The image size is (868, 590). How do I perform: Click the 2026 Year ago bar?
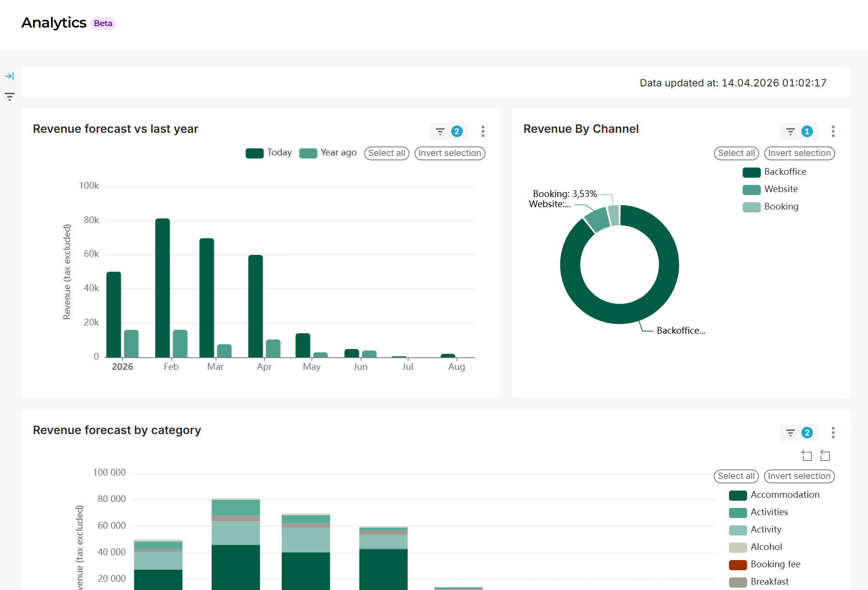click(x=131, y=344)
